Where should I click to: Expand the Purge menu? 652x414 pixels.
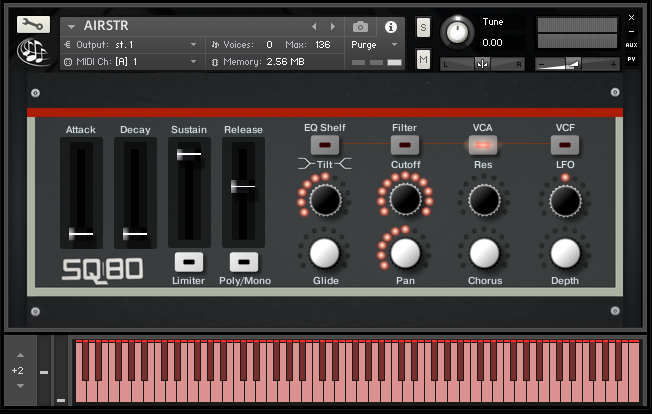(x=375, y=45)
